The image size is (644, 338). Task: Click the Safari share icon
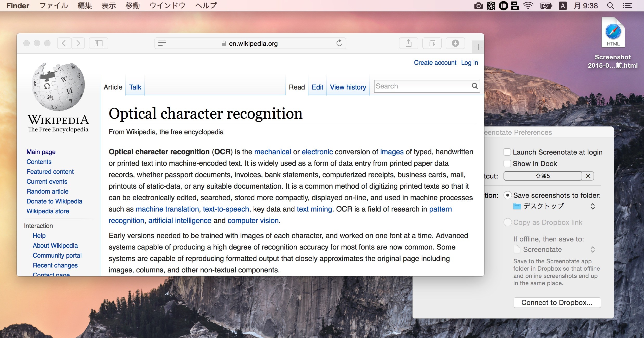[408, 43]
